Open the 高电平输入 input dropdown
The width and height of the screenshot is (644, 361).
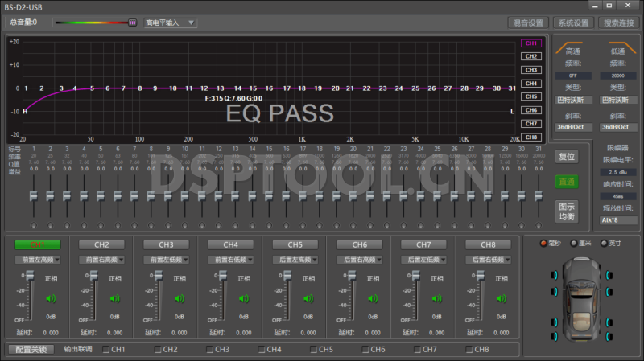[x=170, y=23]
